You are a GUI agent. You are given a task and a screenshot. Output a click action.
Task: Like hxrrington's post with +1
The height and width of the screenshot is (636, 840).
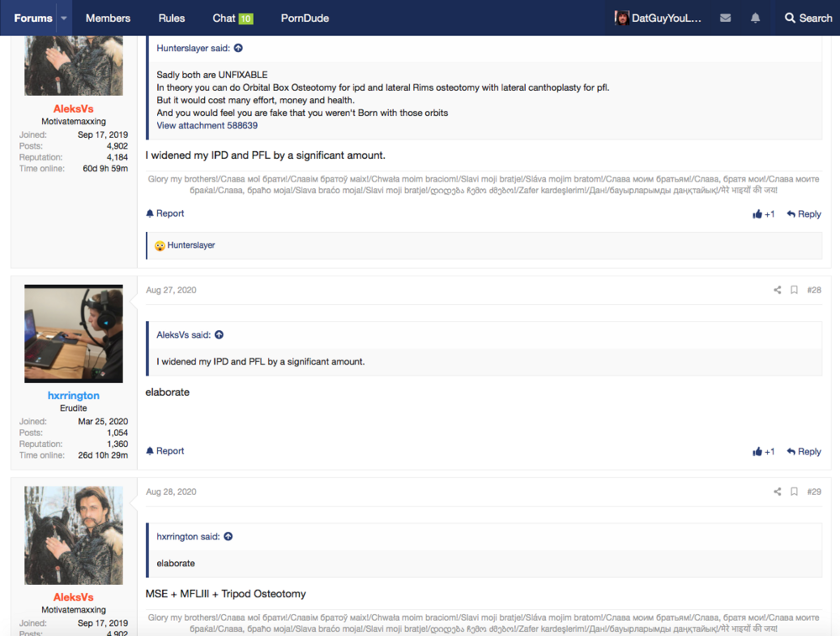764,451
